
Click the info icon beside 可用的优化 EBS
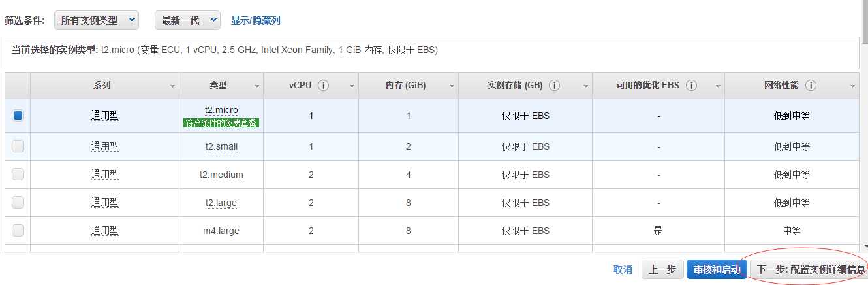coord(691,86)
